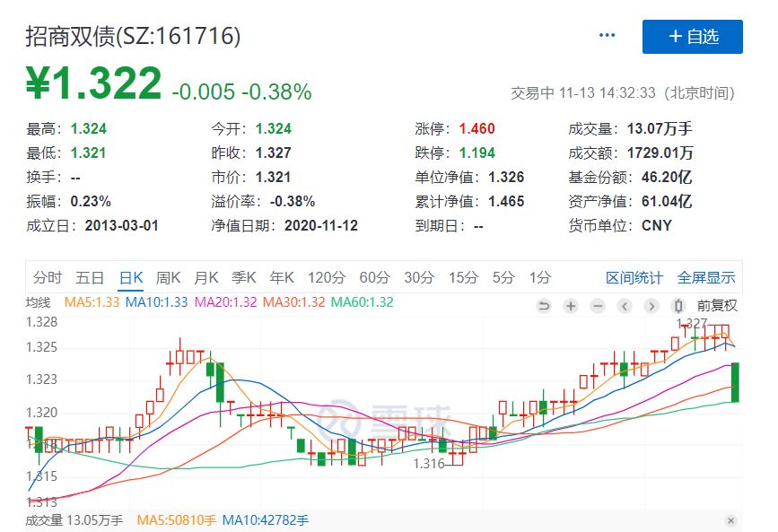Click the volume MA5:50810手 label
The image size is (778, 532).
tap(176, 520)
